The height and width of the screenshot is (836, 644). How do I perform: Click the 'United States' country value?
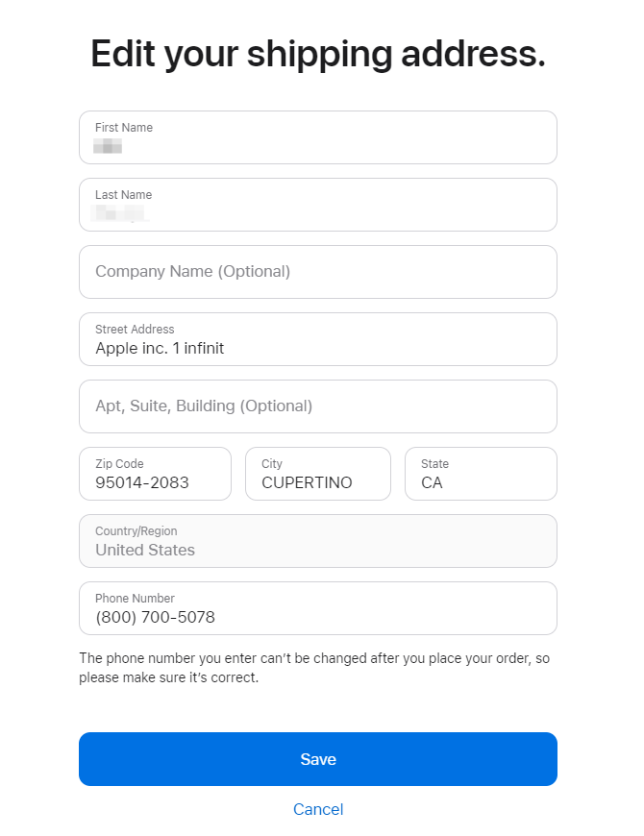point(145,551)
